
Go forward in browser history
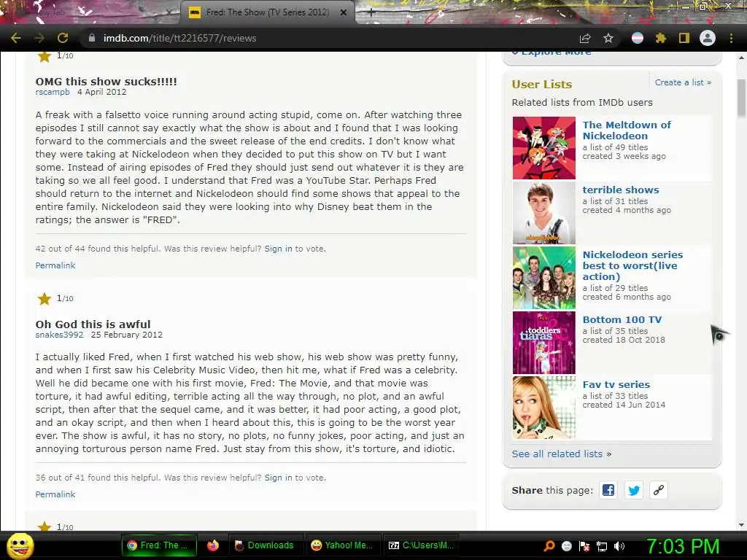click(39, 38)
